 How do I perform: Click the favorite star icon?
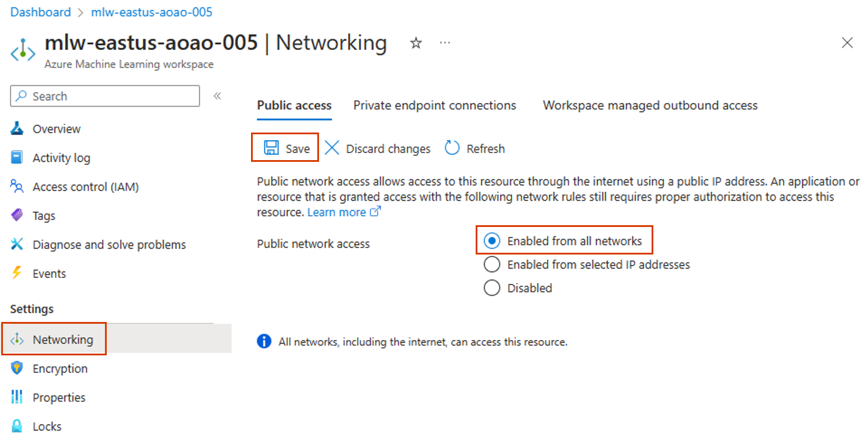point(416,43)
